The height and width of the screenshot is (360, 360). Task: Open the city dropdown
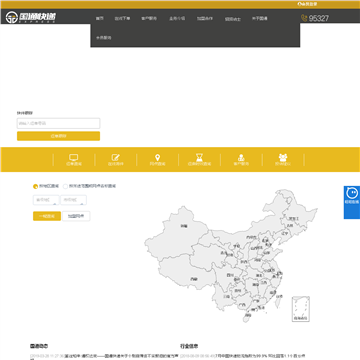click(73, 200)
